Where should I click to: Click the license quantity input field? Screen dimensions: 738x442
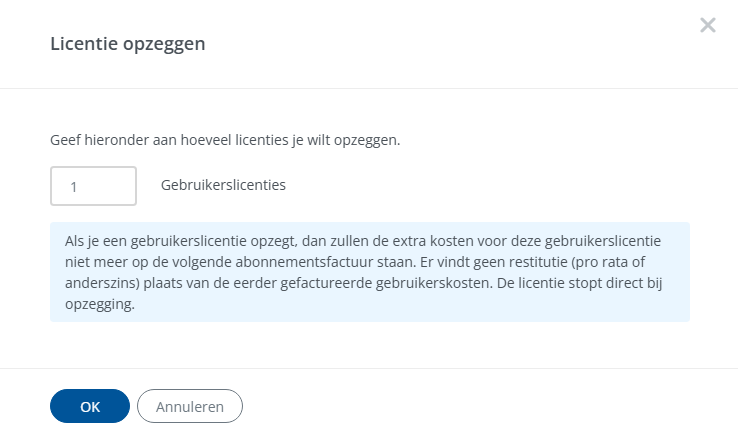93,186
